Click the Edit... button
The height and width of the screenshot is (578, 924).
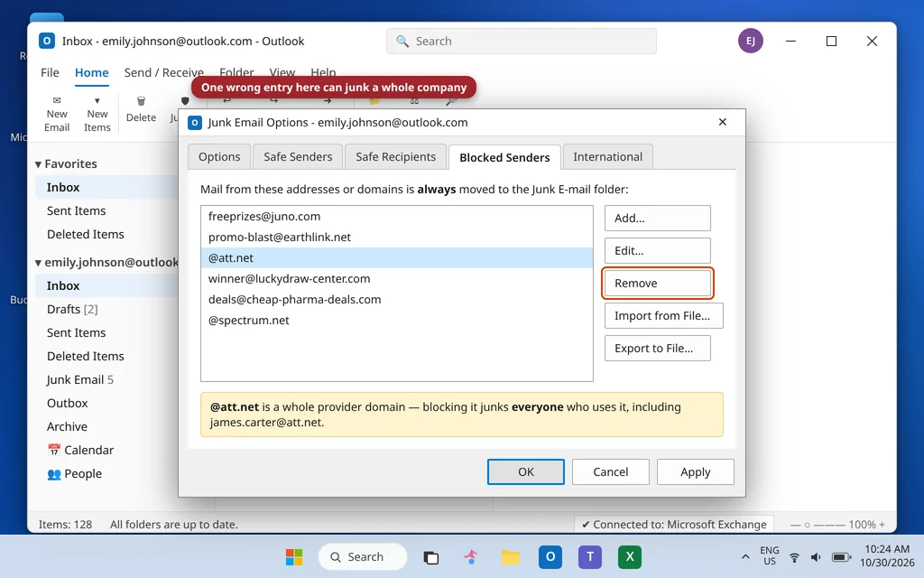click(x=657, y=251)
